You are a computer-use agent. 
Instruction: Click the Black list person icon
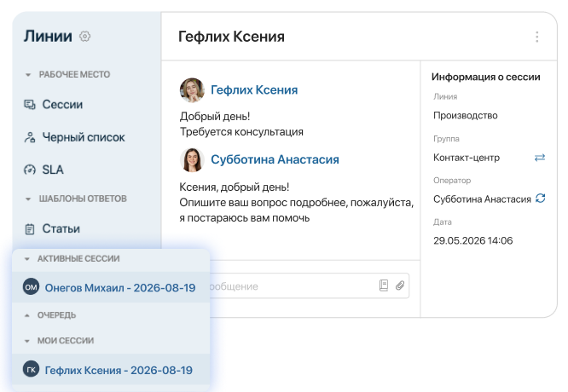(30, 137)
